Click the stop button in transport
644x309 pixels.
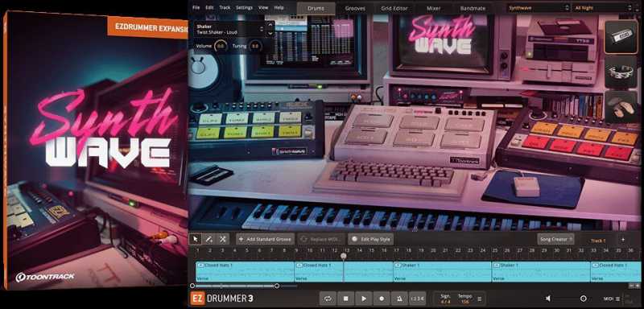346,299
